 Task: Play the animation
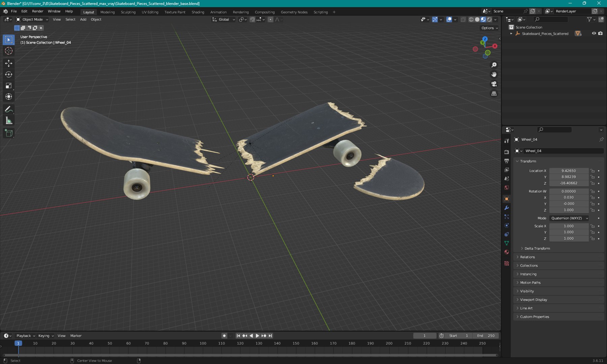(257, 336)
